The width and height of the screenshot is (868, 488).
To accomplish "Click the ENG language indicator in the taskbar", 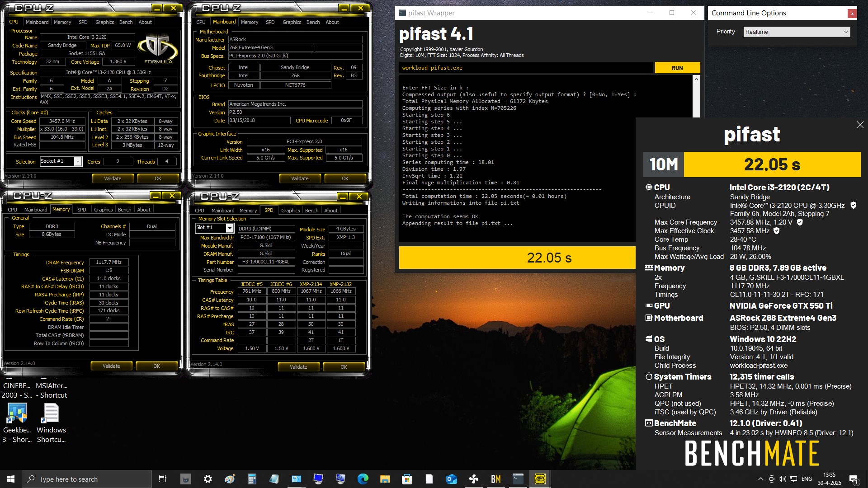I will (807, 479).
